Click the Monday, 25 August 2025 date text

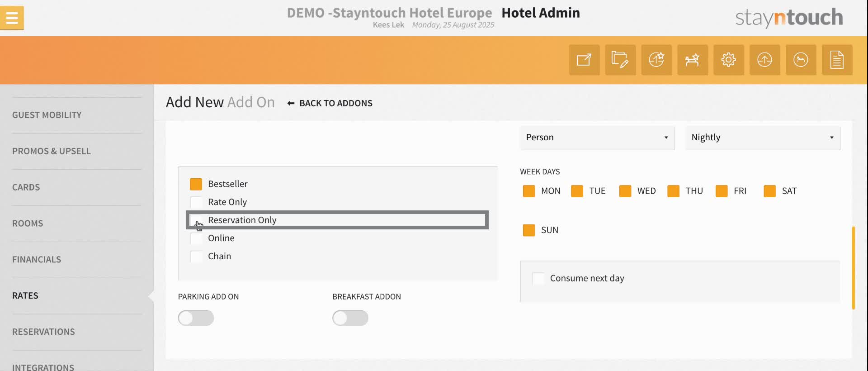click(453, 25)
